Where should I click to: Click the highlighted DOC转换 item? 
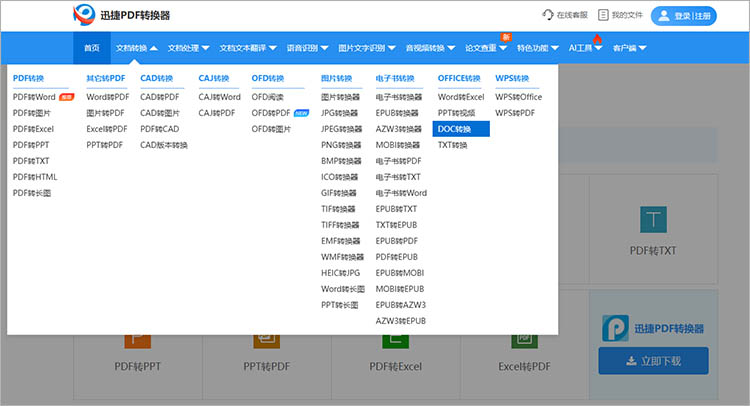(x=461, y=129)
